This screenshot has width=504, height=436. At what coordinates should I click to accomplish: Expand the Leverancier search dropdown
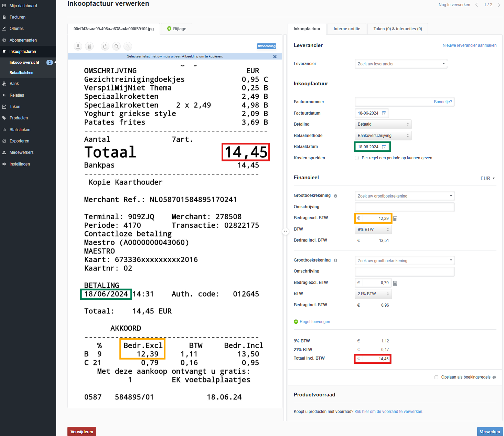[401, 64]
